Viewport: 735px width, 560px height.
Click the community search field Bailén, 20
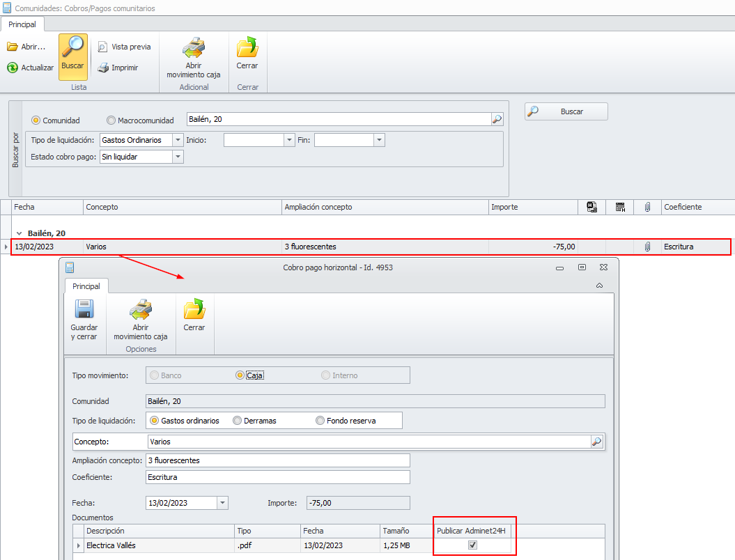[339, 119]
